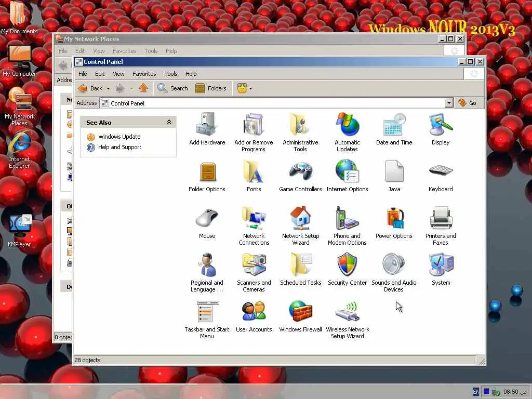Open the Add Hardware applet
This screenshot has width=532, height=399.
(207, 129)
